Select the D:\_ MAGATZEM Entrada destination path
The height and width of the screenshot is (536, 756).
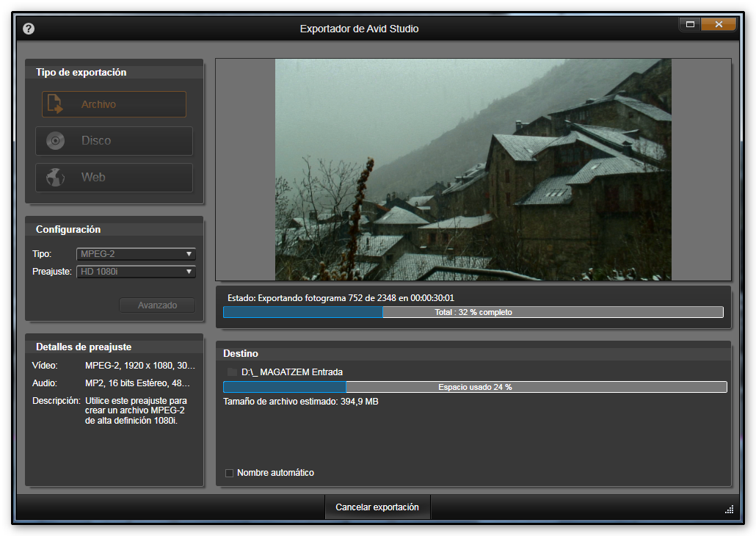pyautogui.click(x=291, y=372)
